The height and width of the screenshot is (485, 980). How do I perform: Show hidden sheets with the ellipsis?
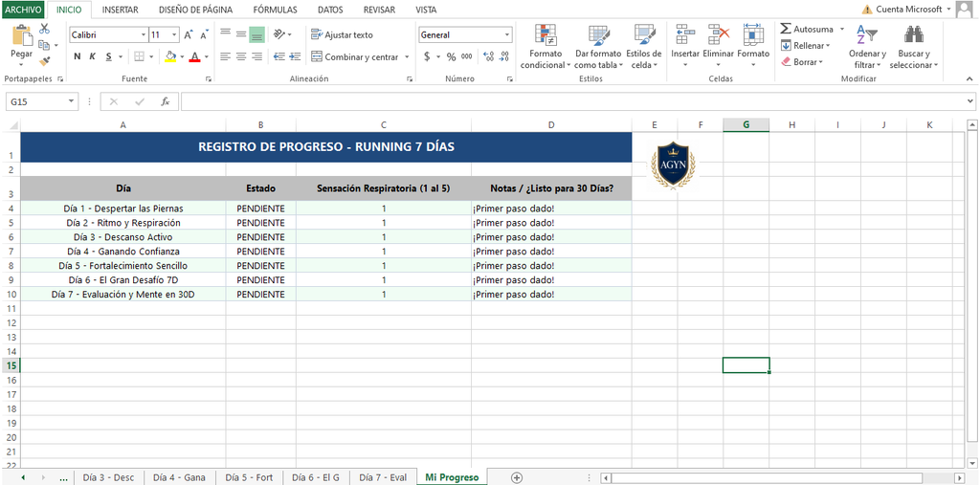(x=63, y=477)
